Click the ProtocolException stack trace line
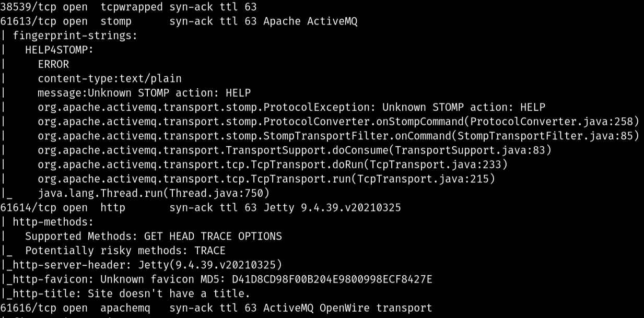The width and height of the screenshot is (644, 318). point(291,108)
